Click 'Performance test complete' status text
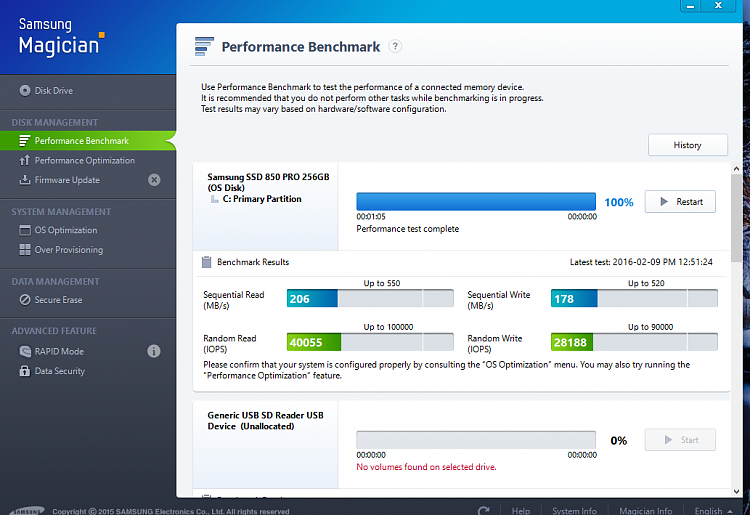This screenshot has width=750, height=515. coord(408,229)
